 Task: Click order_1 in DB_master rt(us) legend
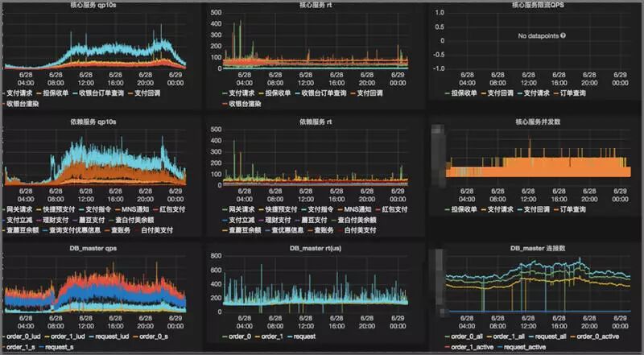click(x=272, y=336)
